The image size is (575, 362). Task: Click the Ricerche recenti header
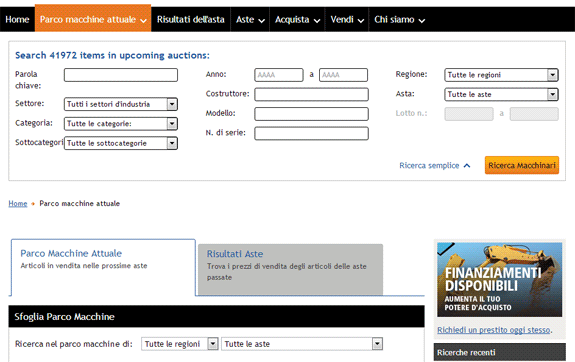click(x=499, y=352)
